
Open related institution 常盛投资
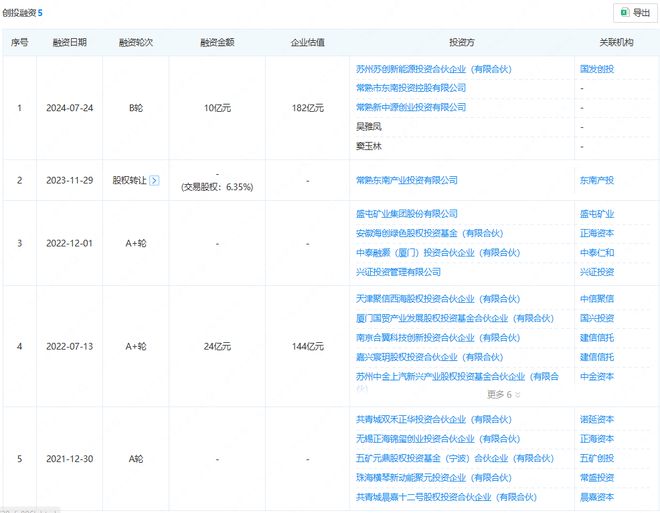tap(597, 478)
